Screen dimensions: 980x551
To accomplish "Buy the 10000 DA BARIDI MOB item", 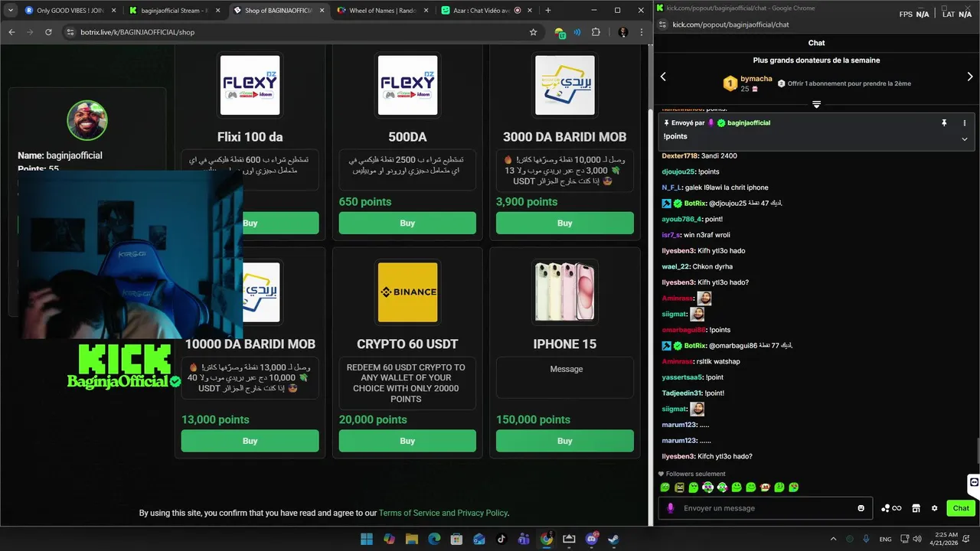I will click(250, 441).
